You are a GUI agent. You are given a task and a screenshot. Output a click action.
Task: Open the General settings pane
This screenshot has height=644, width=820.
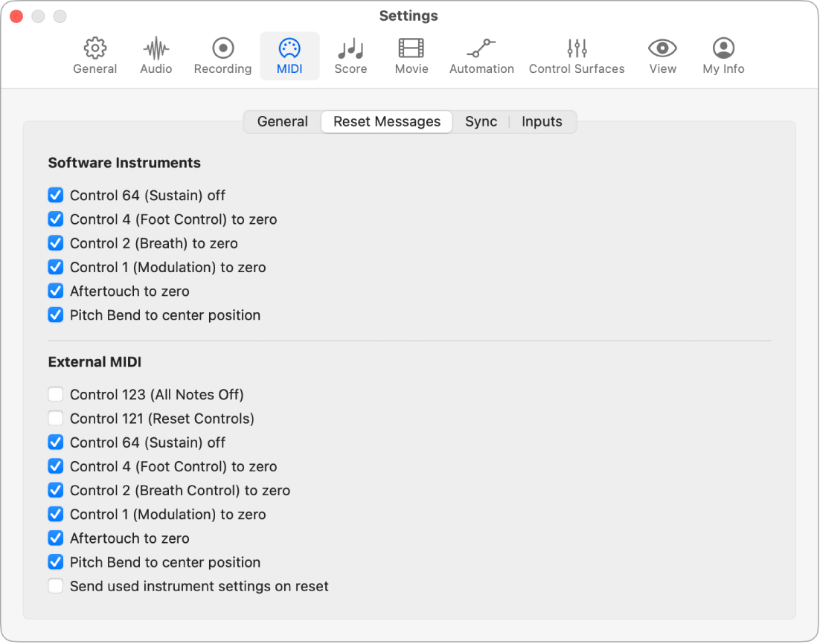click(95, 54)
